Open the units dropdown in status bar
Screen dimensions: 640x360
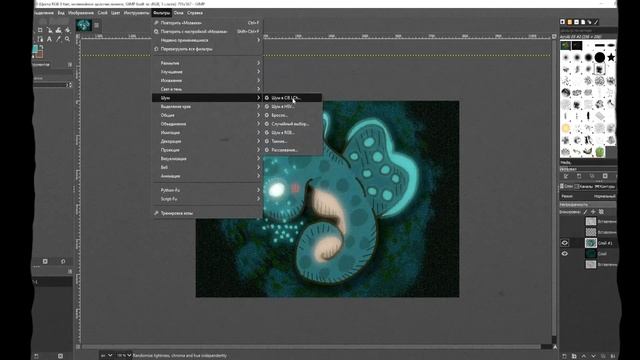[x=106, y=356]
